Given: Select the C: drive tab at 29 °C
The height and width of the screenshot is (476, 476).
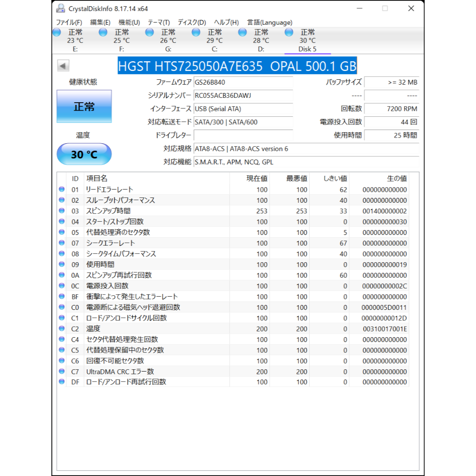Looking at the screenshot, I should 214,41.
